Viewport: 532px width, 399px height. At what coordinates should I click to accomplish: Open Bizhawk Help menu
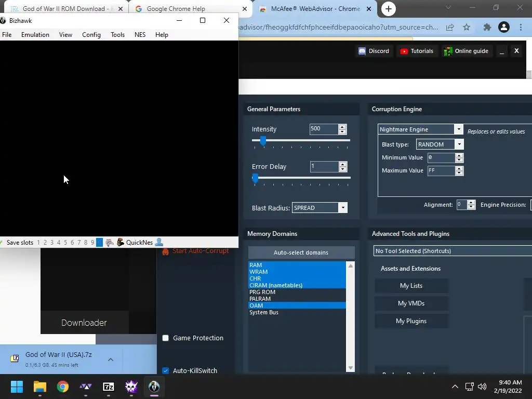(x=162, y=35)
